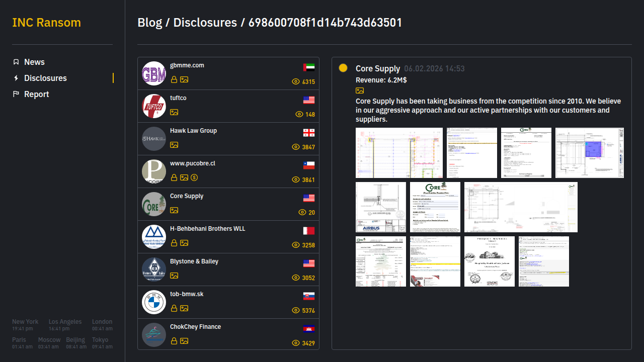Select the Report menu item
Screen dimensions: 644x362
click(x=36, y=94)
